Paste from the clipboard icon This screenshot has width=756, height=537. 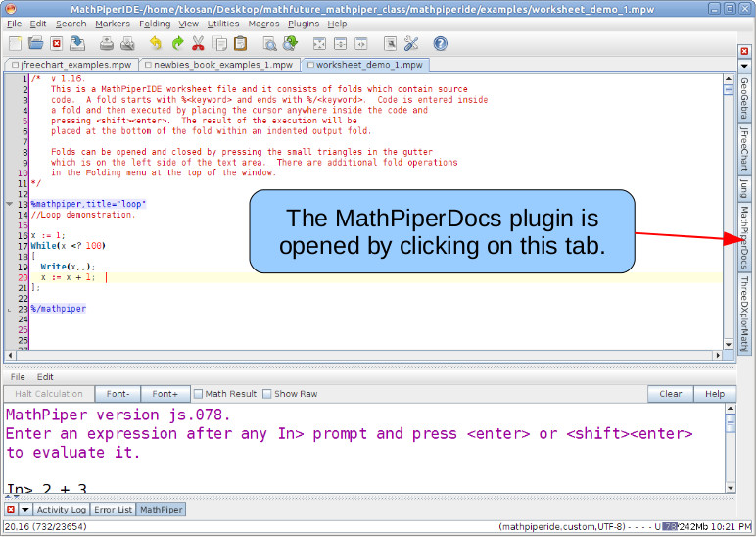click(x=240, y=44)
